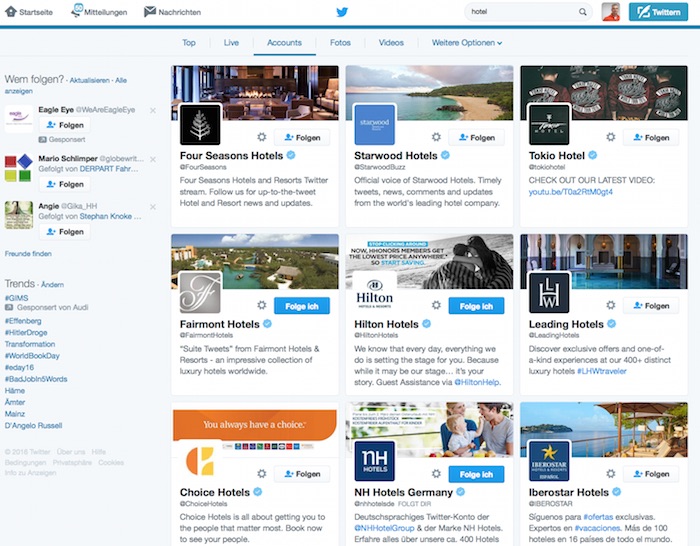Click Hilton logo avatar
This screenshot has width=700, height=546.
[x=375, y=293]
